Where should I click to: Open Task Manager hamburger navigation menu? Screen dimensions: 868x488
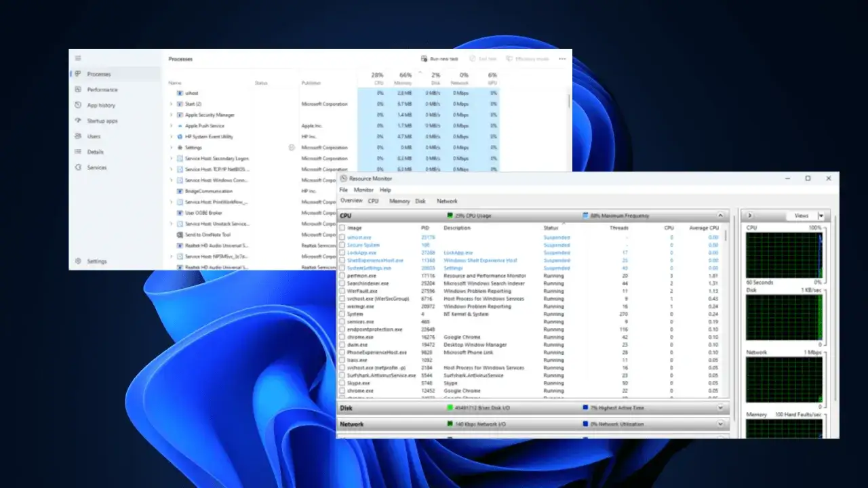click(x=78, y=58)
